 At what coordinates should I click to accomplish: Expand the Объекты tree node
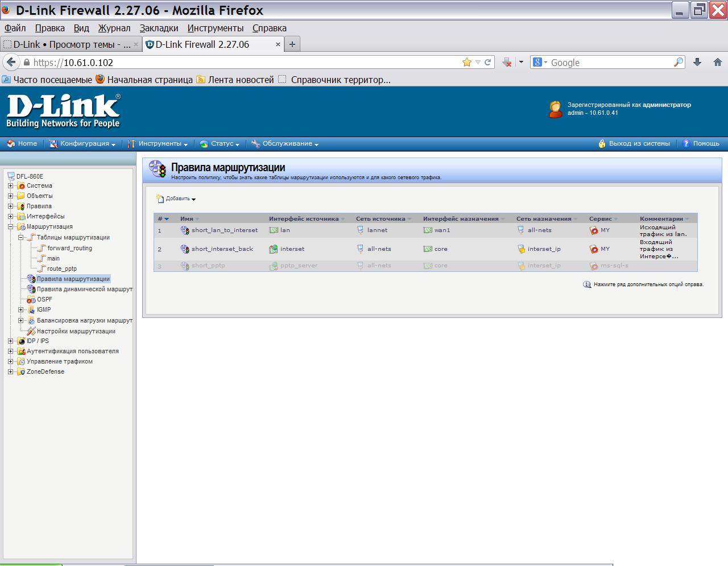pyautogui.click(x=10, y=196)
